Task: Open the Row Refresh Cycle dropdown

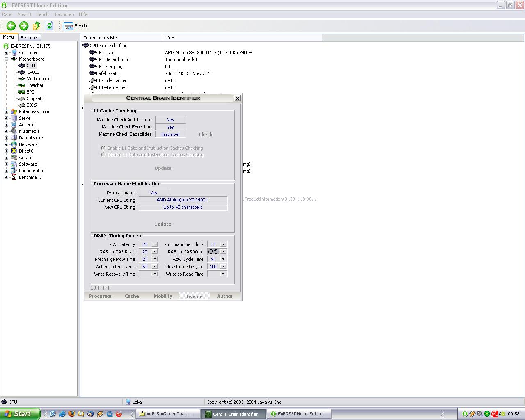Action: pyautogui.click(x=223, y=267)
